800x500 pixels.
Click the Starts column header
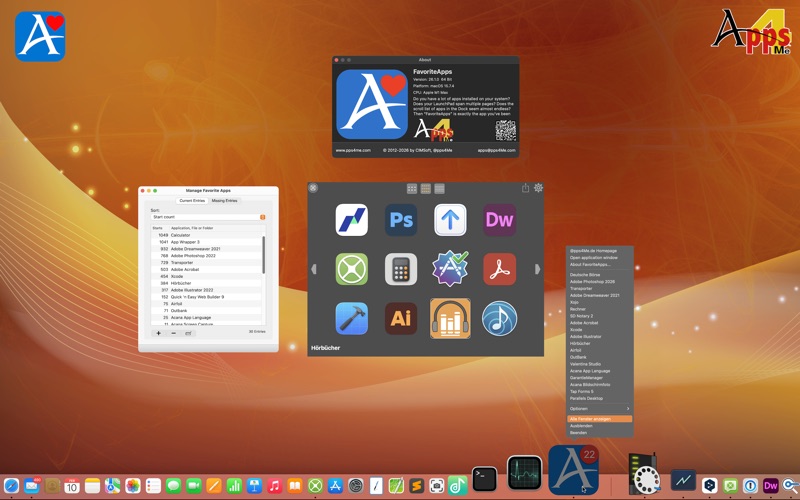click(158, 228)
